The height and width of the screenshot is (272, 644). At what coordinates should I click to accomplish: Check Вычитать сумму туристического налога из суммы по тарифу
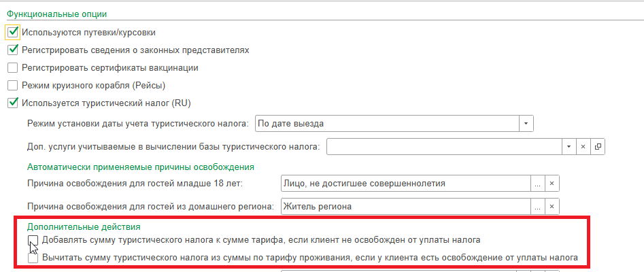[33, 258]
